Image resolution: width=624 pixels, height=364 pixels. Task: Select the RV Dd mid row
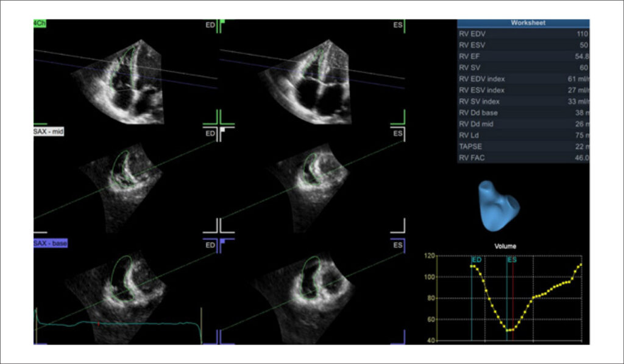pyautogui.click(x=523, y=124)
